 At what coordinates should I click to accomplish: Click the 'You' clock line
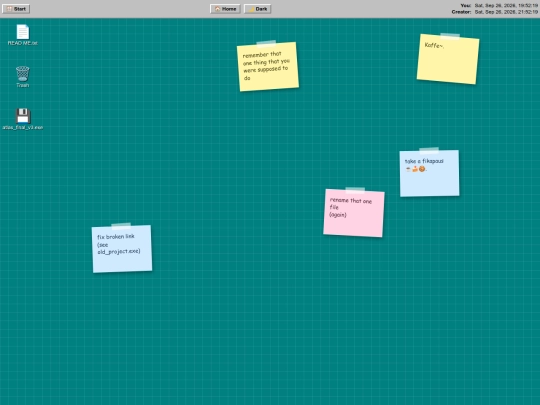[499, 6]
